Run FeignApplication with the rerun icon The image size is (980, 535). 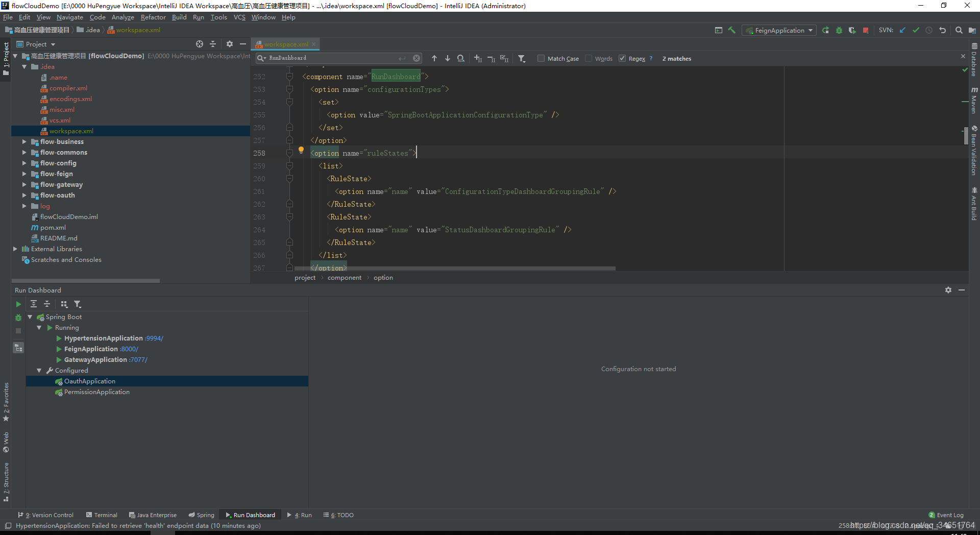click(825, 30)
